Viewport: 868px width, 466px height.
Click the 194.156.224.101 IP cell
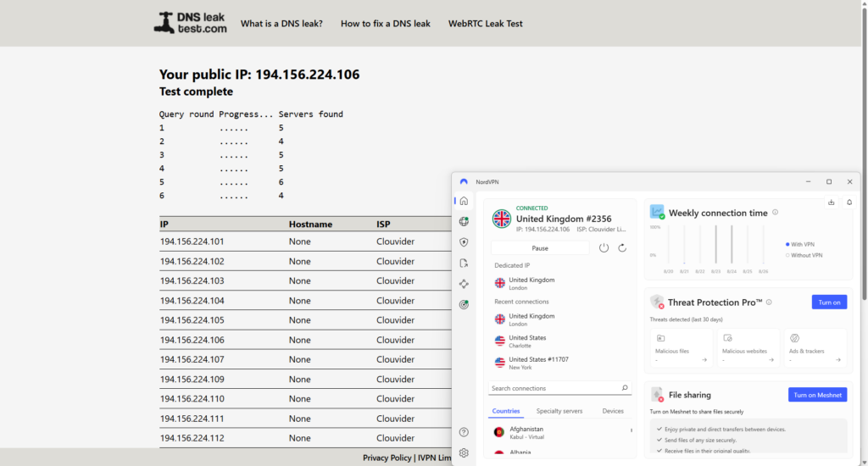pyautogui.click(x=192, y=241)
